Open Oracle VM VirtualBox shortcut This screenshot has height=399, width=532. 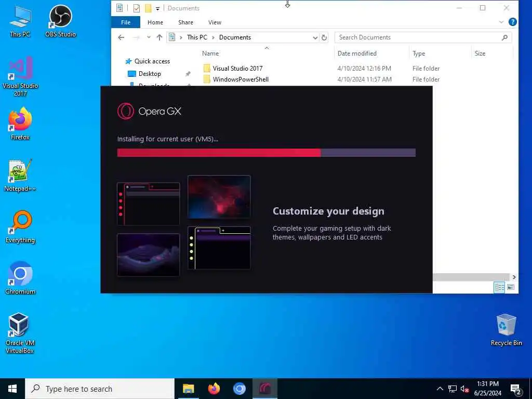20,334
